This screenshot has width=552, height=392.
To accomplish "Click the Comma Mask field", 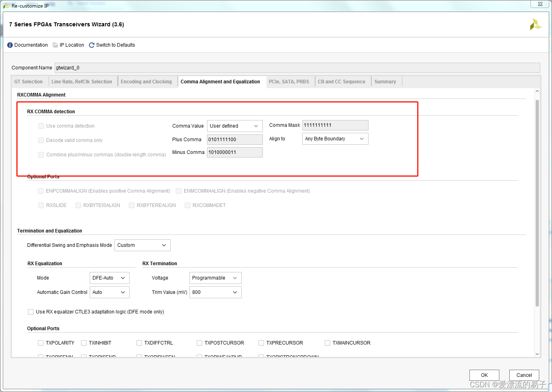I will [335, 125].
